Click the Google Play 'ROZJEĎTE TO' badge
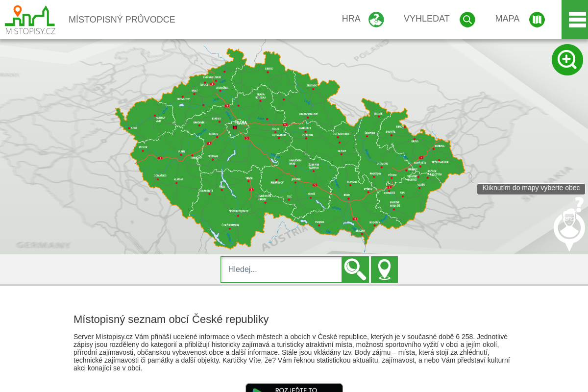The width and height of the screenshot is (588, 392). click(294, 389)
